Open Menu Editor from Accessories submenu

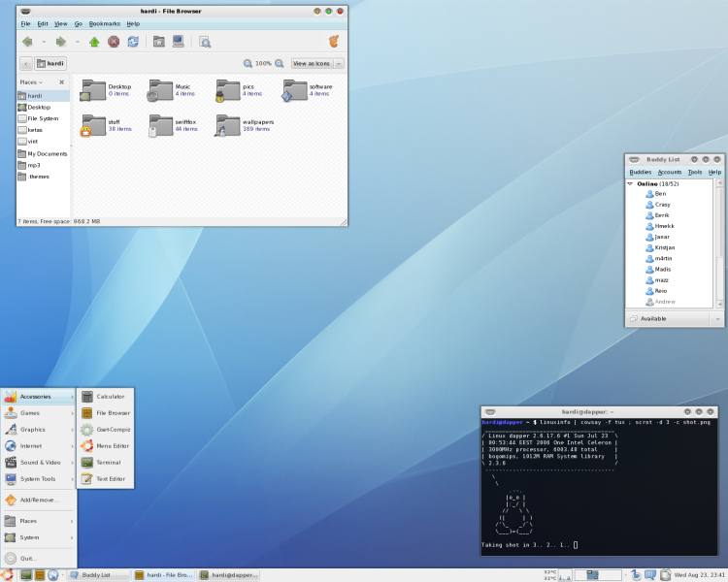coord(106,445)
